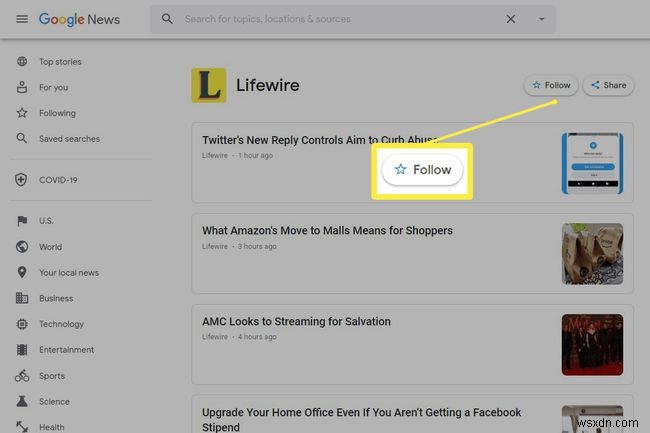Click the Lifewire logo icon
The height and width of the screenshot is (433, 650).
(x=209, y=85)
